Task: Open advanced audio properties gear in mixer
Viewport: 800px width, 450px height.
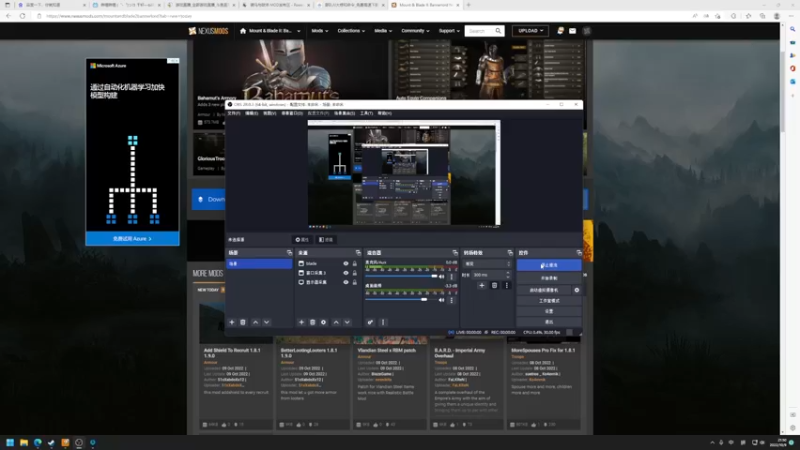Action: point(370,322)
